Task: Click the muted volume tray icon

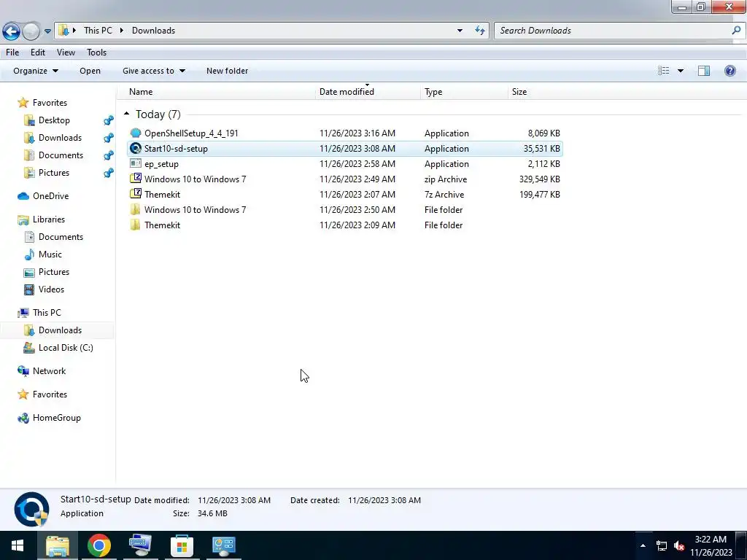Action: coord(679,545)
